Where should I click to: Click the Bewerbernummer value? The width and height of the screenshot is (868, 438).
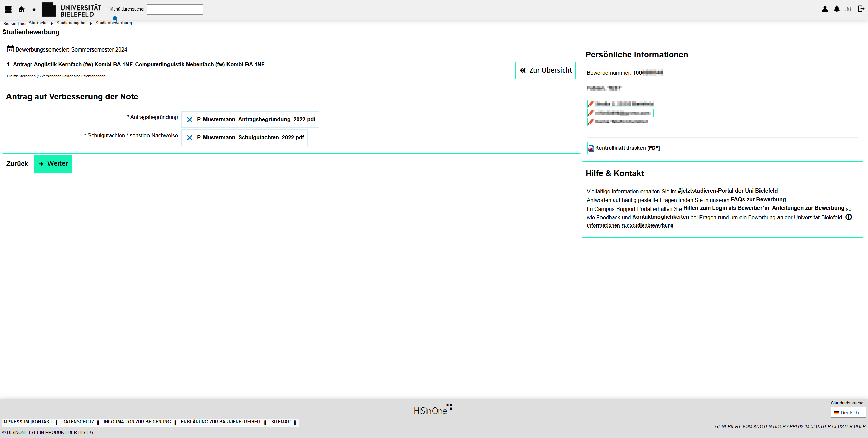[648, 73]
